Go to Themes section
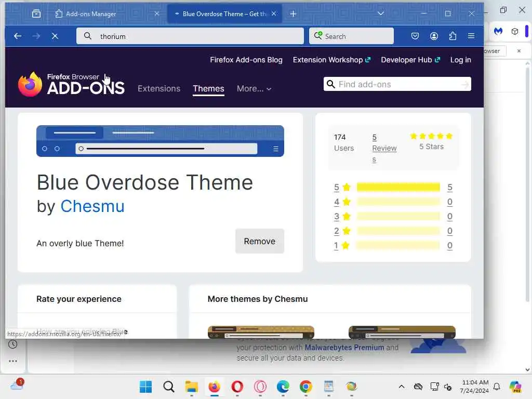This screenshot has height=399, width=532. tap(208, 88)
